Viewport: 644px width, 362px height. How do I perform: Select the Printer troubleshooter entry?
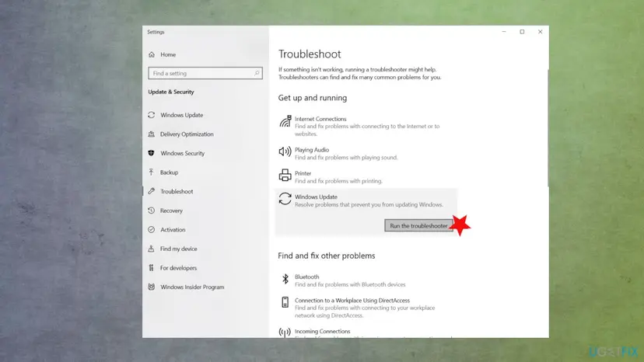366,177
